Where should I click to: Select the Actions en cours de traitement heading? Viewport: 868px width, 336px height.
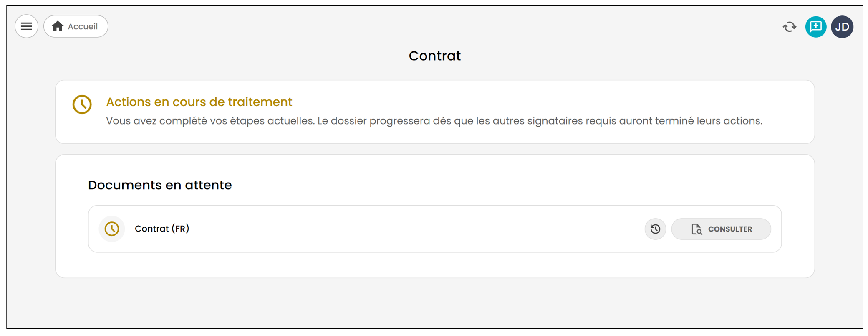pyautogui.click(x=199, y=102)
